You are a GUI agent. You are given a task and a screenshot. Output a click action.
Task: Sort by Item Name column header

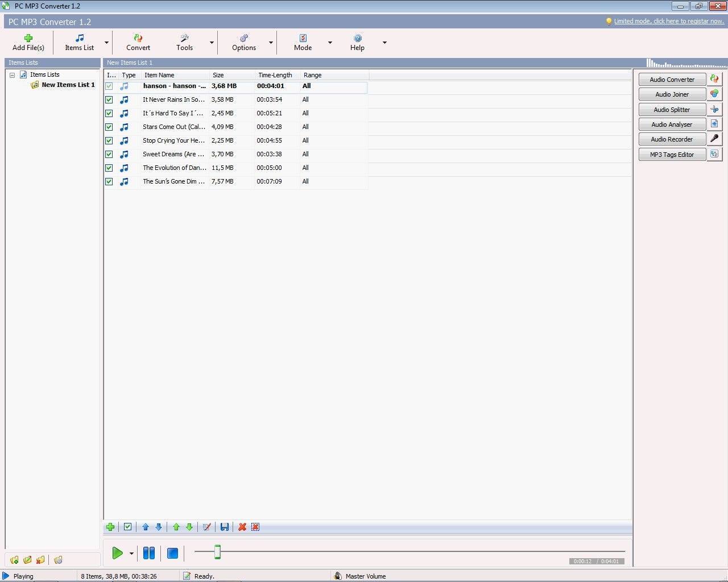point(175,75)
